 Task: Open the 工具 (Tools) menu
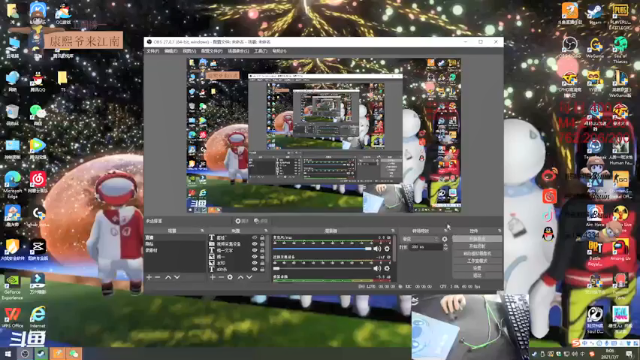point(260,51)
